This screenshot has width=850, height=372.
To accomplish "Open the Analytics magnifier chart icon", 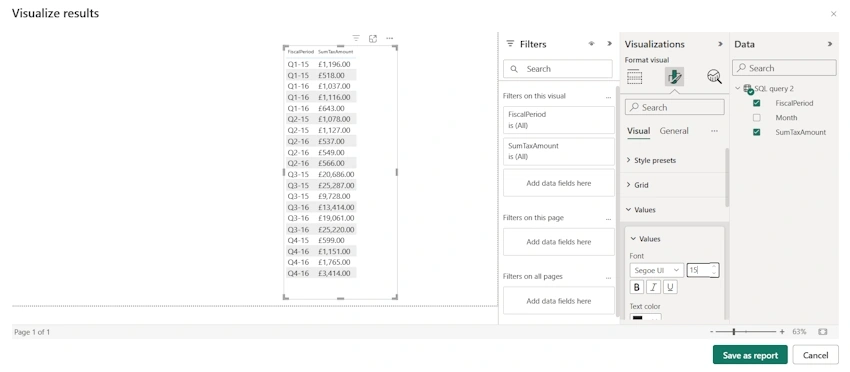I will 714,77.
